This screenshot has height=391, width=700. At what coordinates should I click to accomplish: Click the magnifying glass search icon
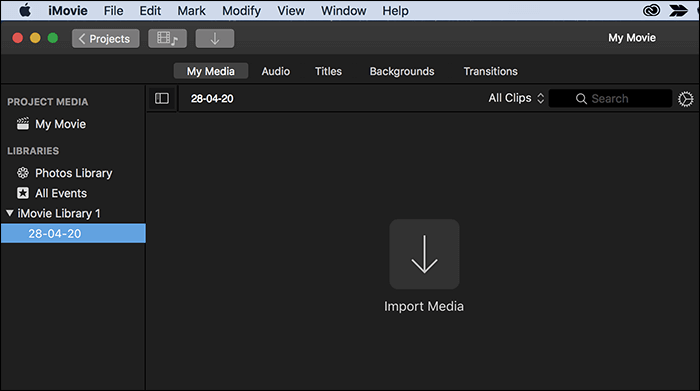pyautogui.click(x=581, y=99)
